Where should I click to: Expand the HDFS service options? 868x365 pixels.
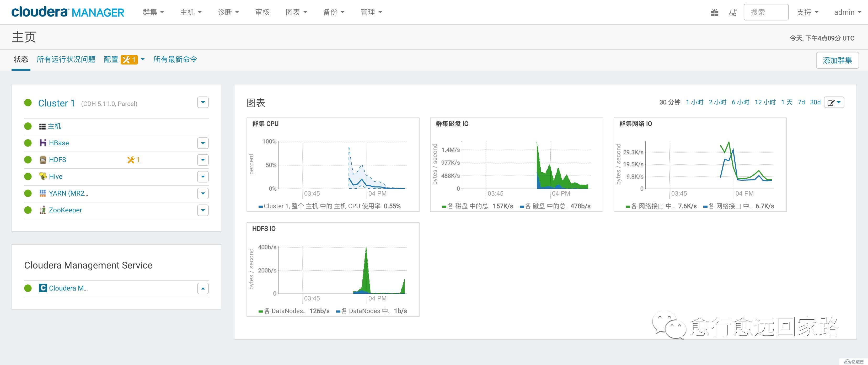click(203, 159)
